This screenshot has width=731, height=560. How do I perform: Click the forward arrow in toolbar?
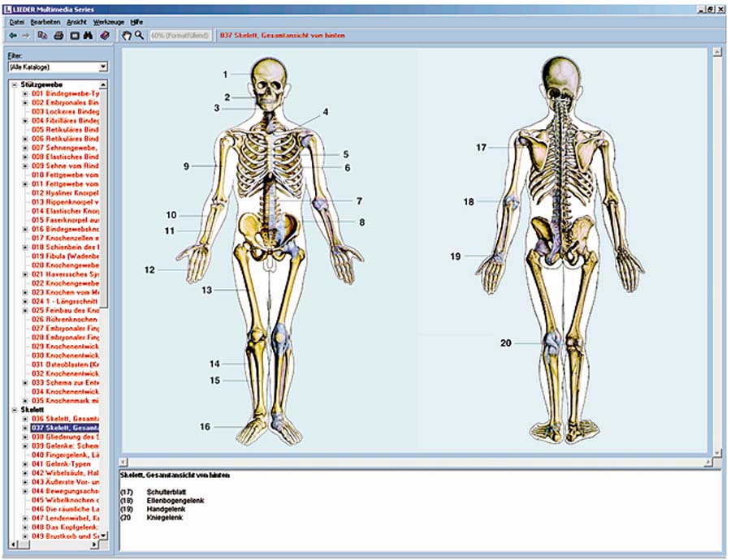click(x=26, y=36)
